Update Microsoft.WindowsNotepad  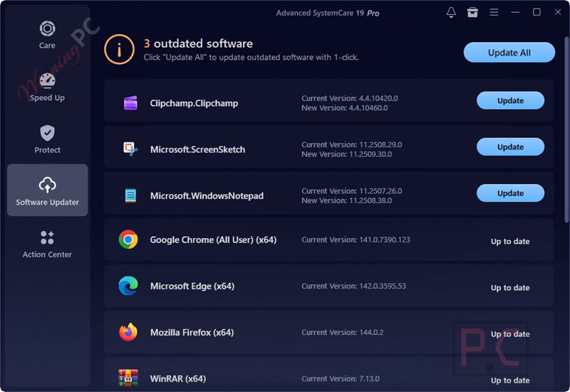click(x=510, y=193)
